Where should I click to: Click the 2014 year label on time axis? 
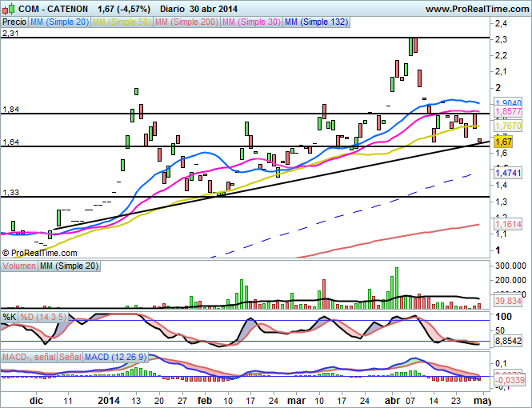pyautogui.click(x=109, y=401)
